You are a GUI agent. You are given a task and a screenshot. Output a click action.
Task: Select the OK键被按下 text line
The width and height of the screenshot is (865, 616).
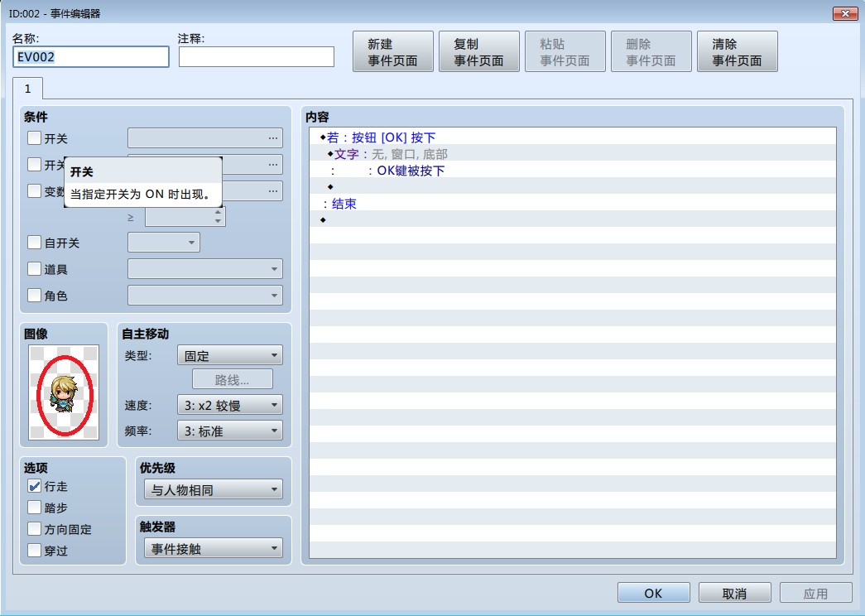pyautogui.click(x=573, y=170)
